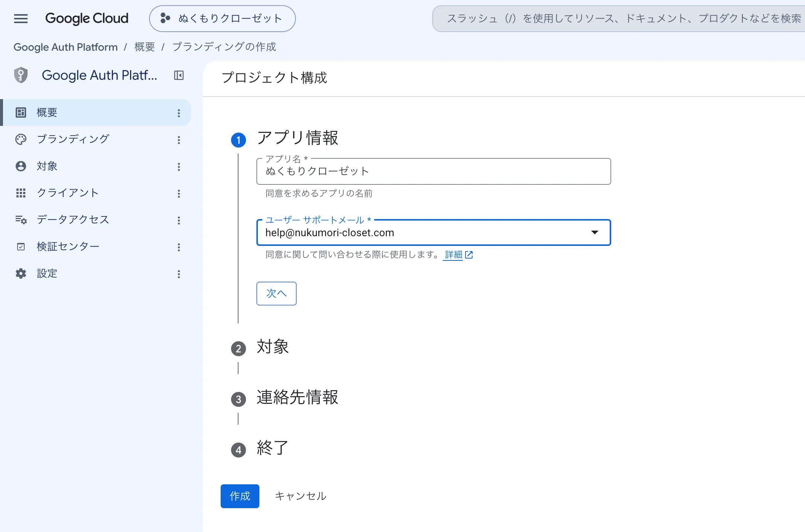
Task: Click the 設定 gear icon
Action: pos(21,273)
